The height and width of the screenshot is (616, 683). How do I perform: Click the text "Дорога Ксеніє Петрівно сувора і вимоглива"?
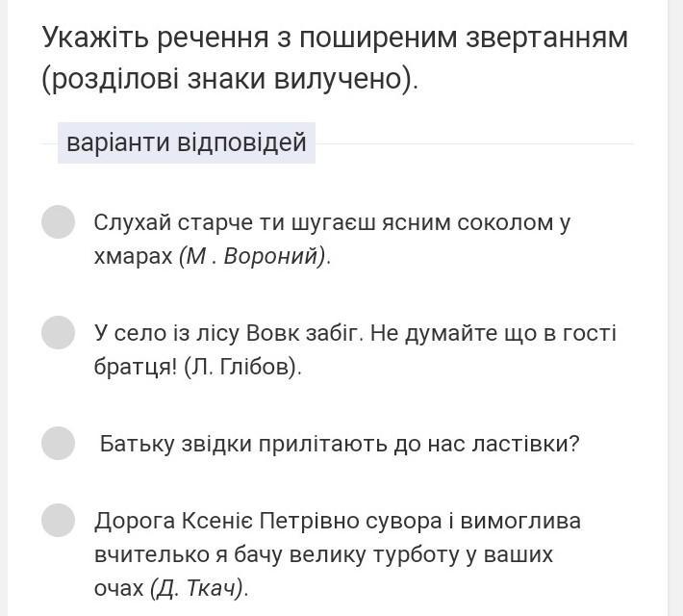(x=337, y=521)
